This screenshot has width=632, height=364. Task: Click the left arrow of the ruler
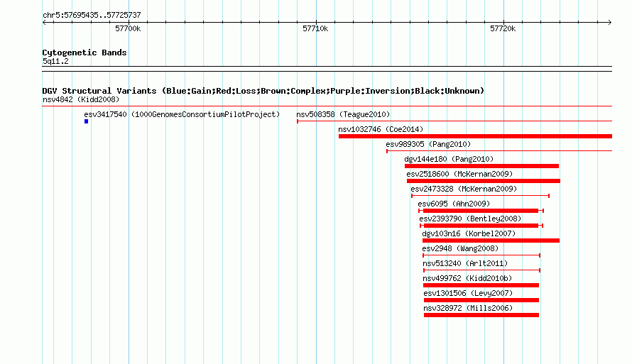44,23
